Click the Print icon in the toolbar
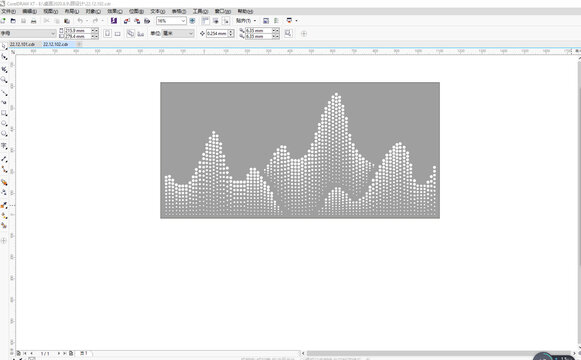Image resolution: width=581 pixels, height=360 pixels. [x=34, y=21]
